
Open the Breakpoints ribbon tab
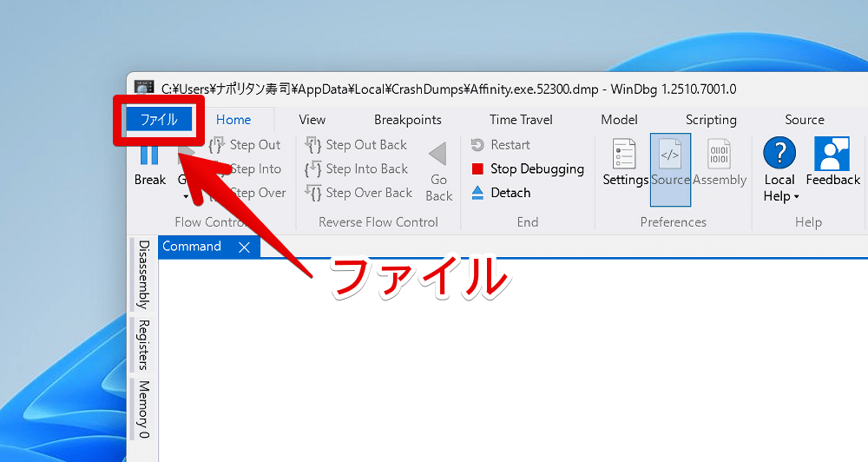407,120
